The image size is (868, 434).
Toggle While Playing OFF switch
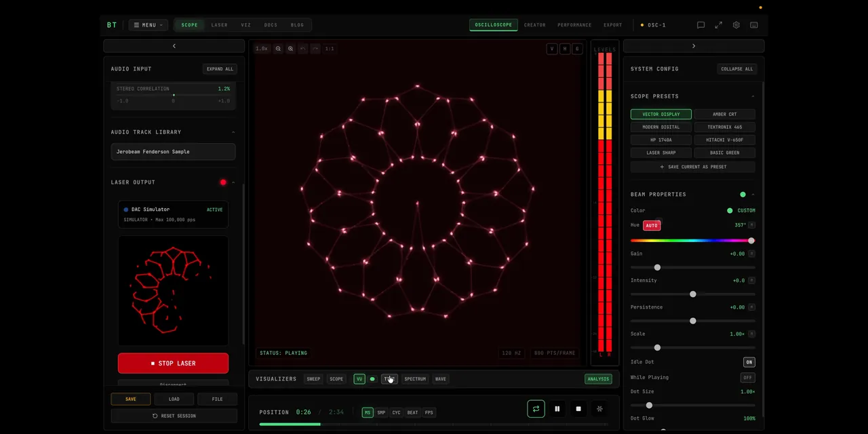(748, 378)
